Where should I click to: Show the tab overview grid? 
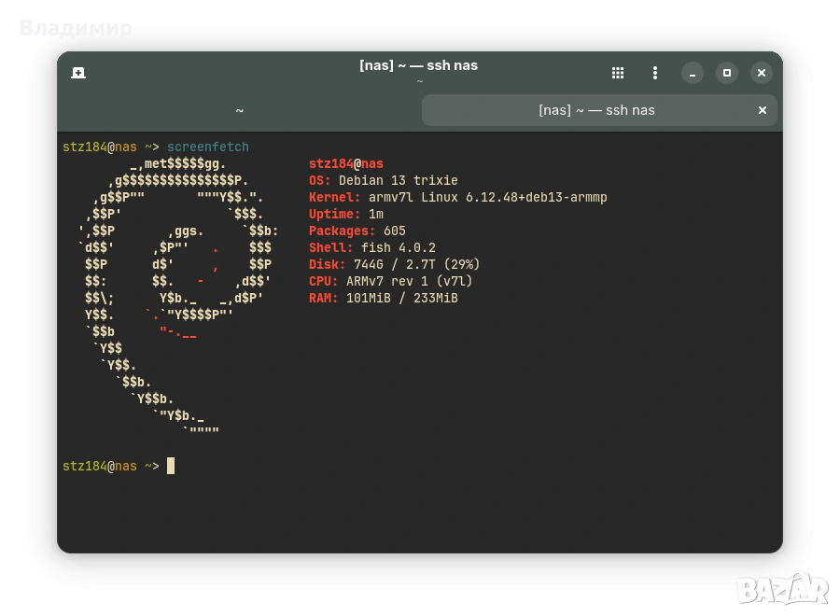pyautogui.click(x=617, y=73)
